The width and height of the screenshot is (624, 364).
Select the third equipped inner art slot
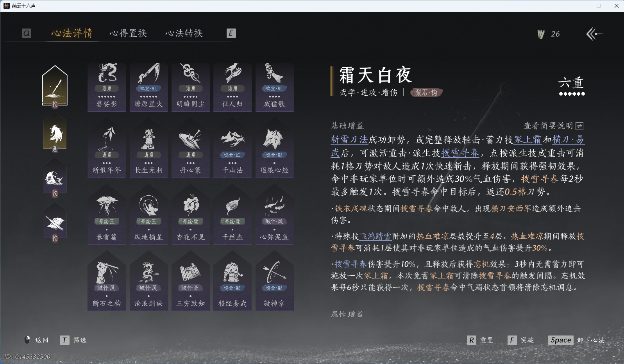(x=55, y=178)
